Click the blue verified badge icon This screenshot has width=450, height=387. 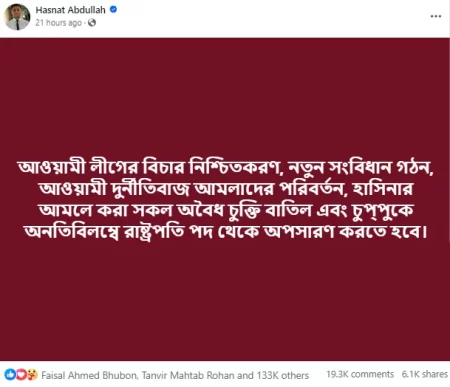coord(113,10)
